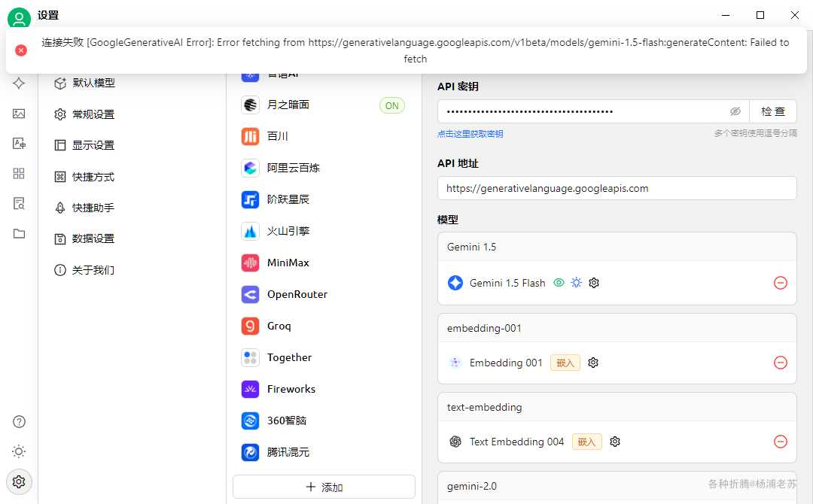The image size is (813, 504).
Task: Open 常规设置 settings section
Action: (x=84, y=114)
